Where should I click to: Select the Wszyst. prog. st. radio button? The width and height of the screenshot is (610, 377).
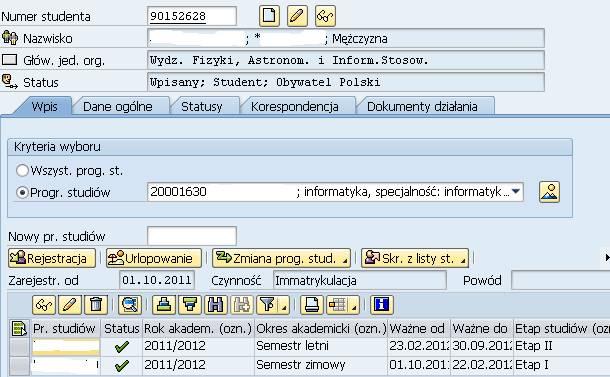[x=22, y=170]
